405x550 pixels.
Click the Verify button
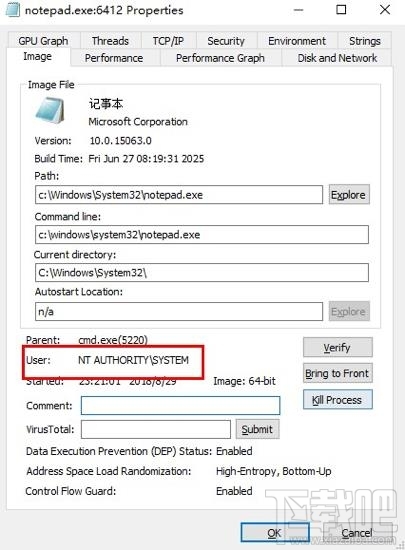tap(337, 348)
